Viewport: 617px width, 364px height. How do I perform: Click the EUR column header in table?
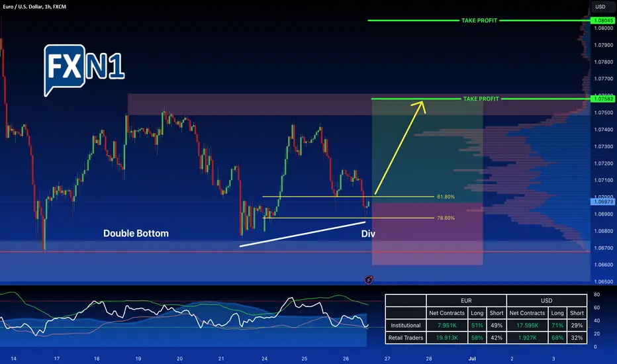[x=466, y=300]
